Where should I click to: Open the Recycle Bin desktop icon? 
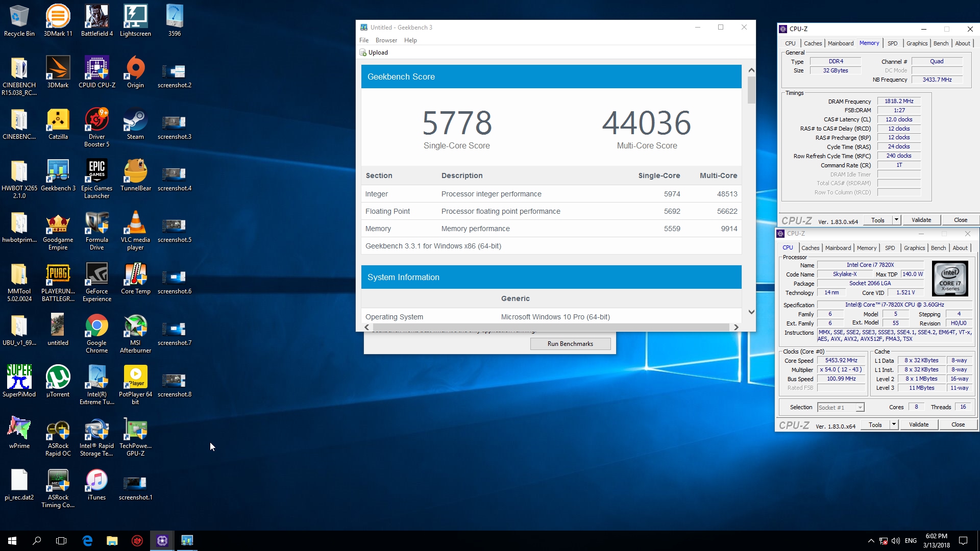[x=19, y=20]
